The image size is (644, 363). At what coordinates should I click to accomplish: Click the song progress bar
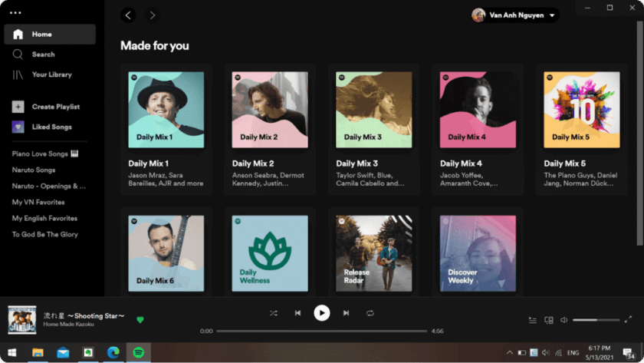coord(321,331)
